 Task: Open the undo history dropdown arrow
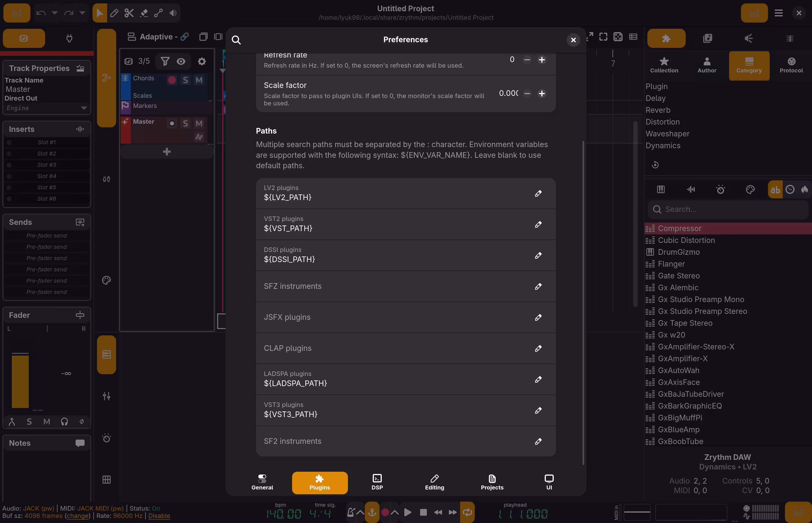(54, 13)
